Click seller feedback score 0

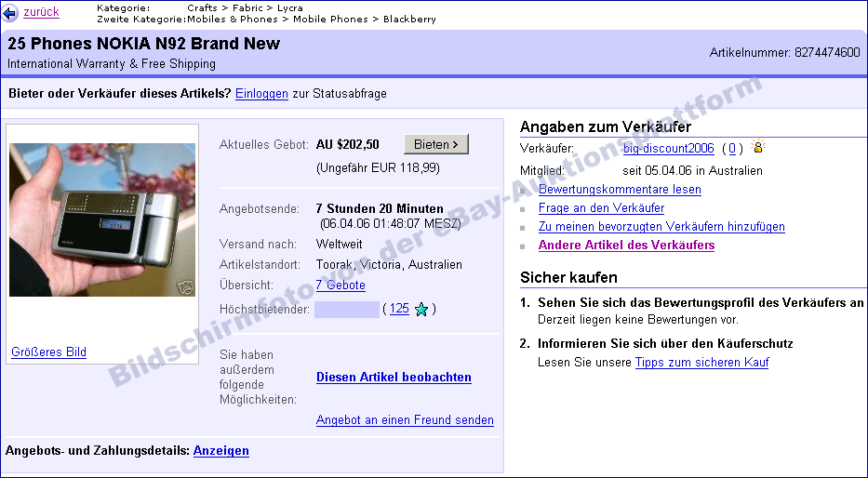tap(732, 148)
